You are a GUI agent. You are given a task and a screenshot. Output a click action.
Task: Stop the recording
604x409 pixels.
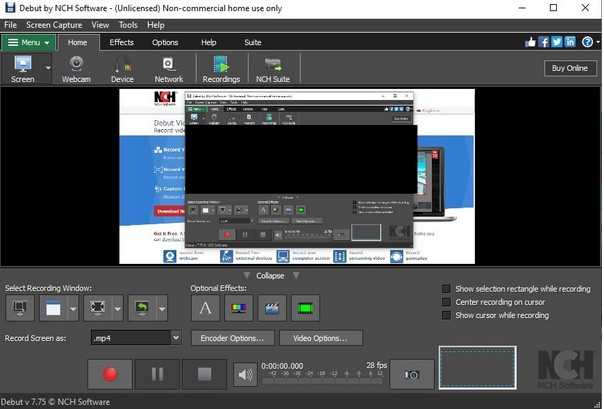[205, 374]
